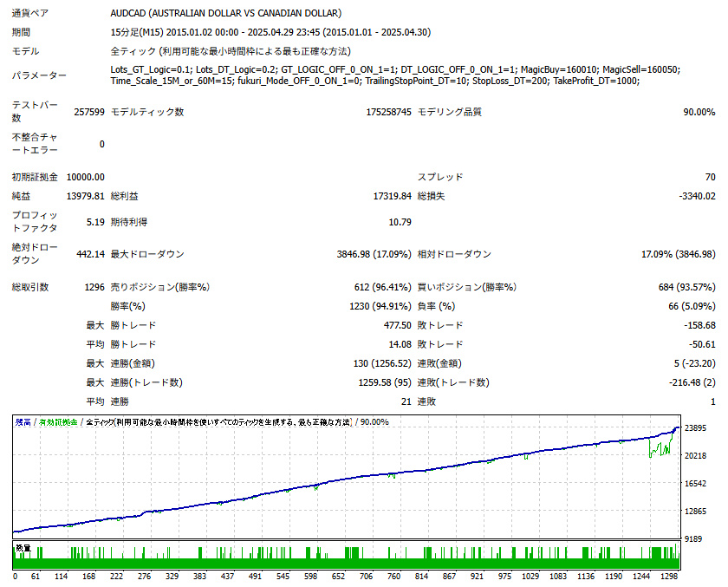This screenshot has width=728, height=587.
Task: Click the モデリング品質 label
Action: coord(450,112)
